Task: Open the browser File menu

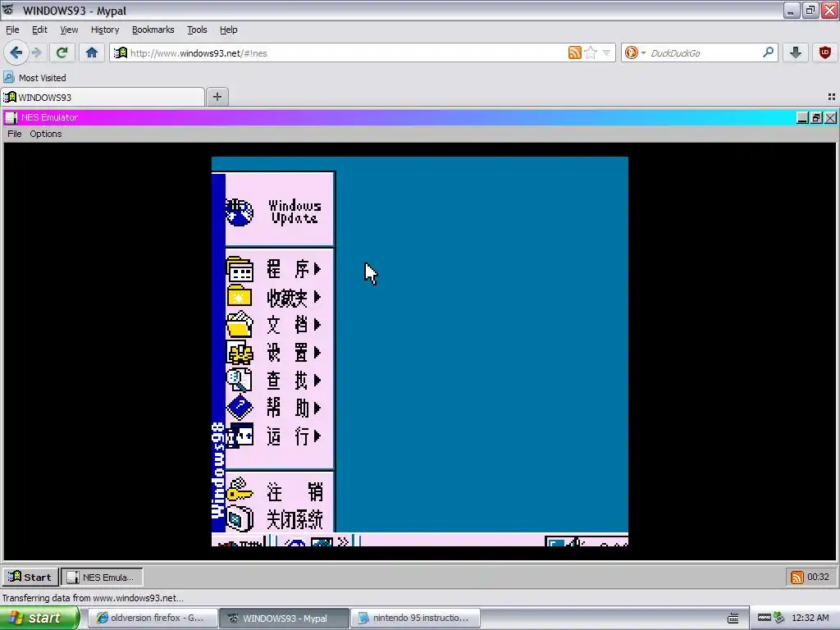Action: 12,30
